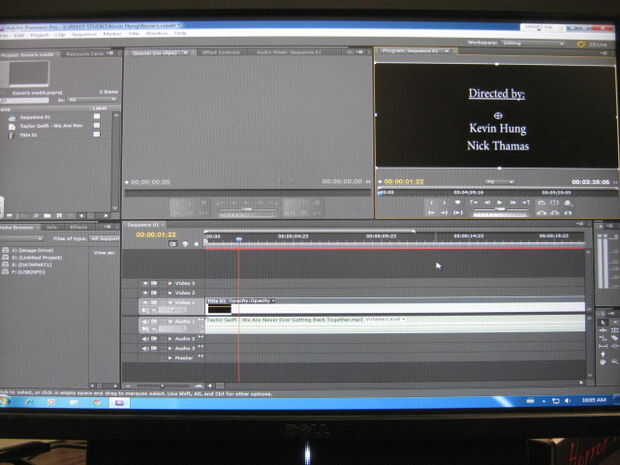Screen dimensions: 620x465
Task: Mute Audio 1 track speaker toggle
Action: (145, 322)
